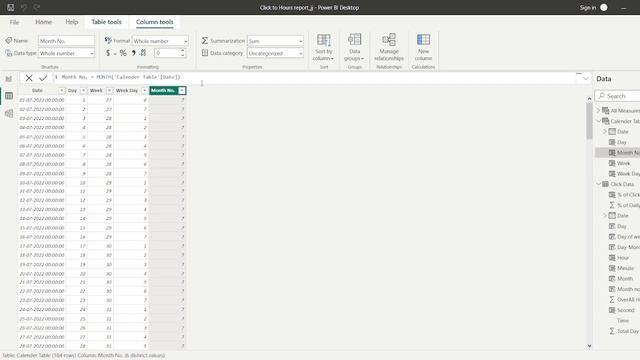This screenshot has height=360, width=640.
Task: Click Summarization sigma icon
Action: click(205, 40)
